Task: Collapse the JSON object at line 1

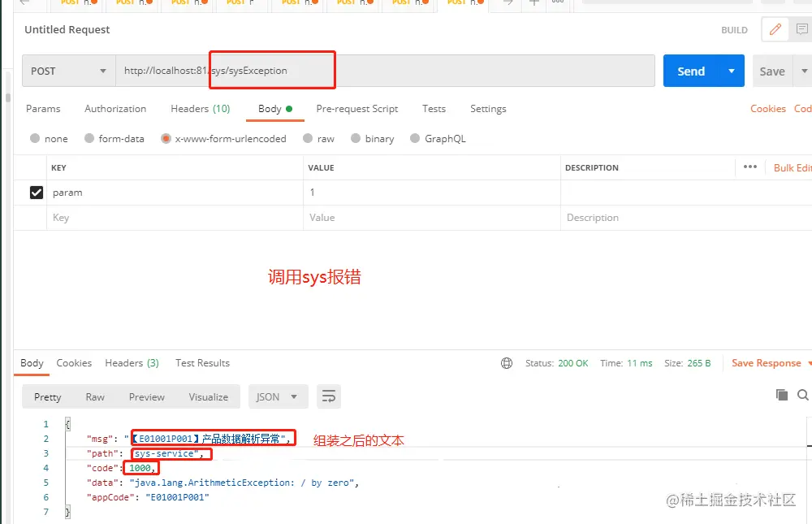Action: (67, 424)
